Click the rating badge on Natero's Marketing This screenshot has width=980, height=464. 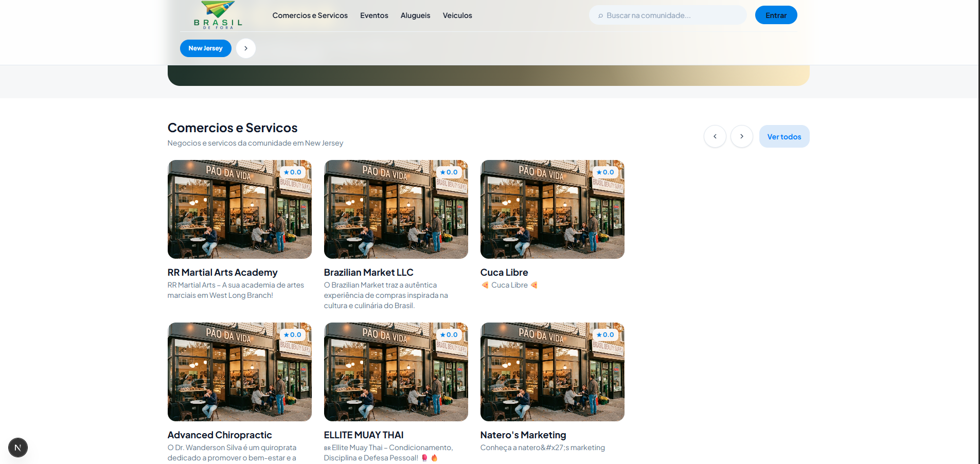605,335
